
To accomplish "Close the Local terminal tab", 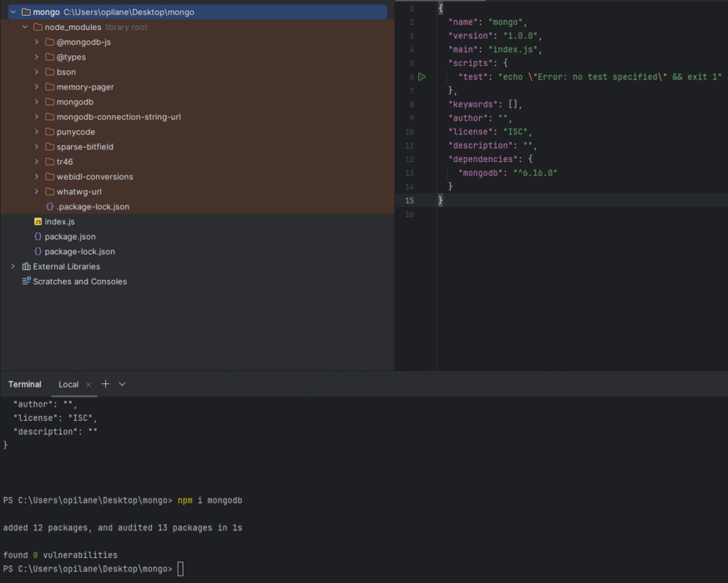I will (88, 385).
